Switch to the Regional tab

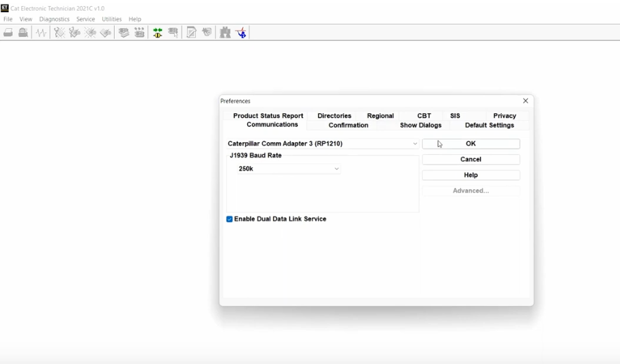(x=380, y=116)
